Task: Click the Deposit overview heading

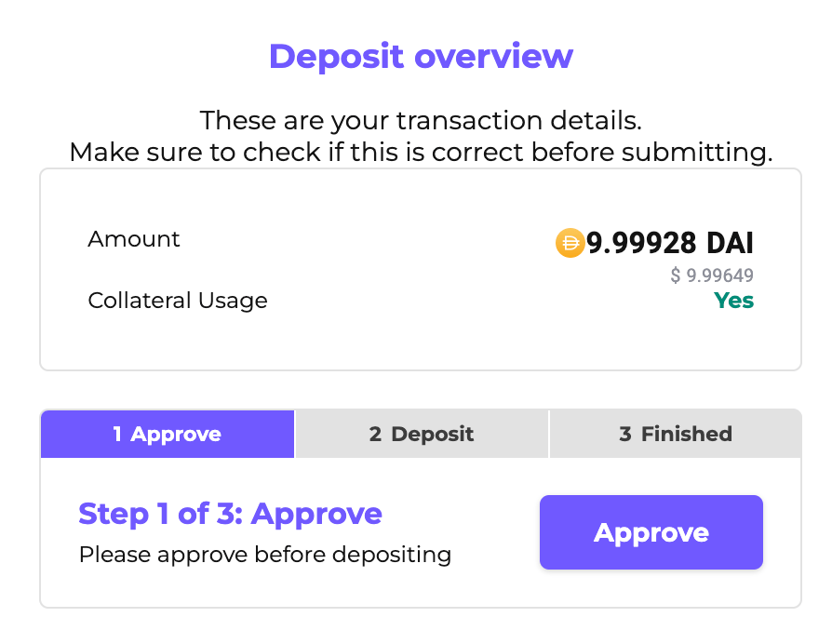Action: point(422,56)
